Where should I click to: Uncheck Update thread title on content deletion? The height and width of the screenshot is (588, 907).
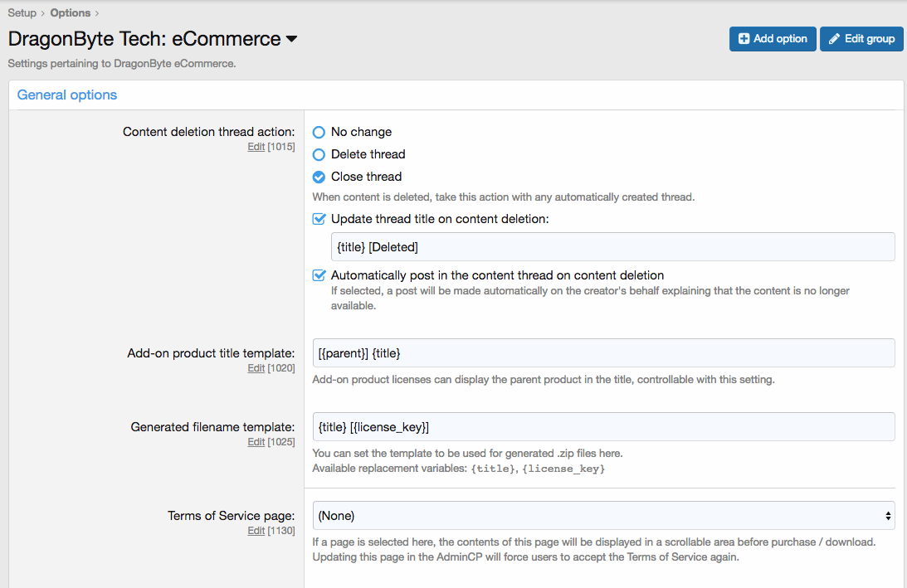[319, 219]
